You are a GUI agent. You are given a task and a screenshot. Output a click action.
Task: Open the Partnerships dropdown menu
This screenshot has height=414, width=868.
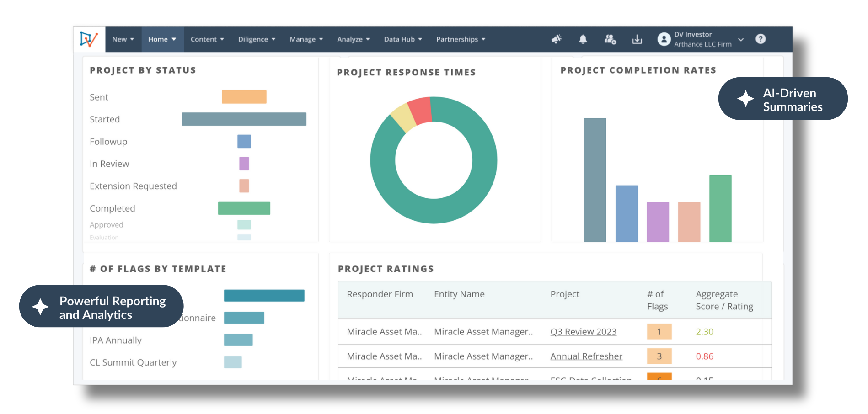461,39
